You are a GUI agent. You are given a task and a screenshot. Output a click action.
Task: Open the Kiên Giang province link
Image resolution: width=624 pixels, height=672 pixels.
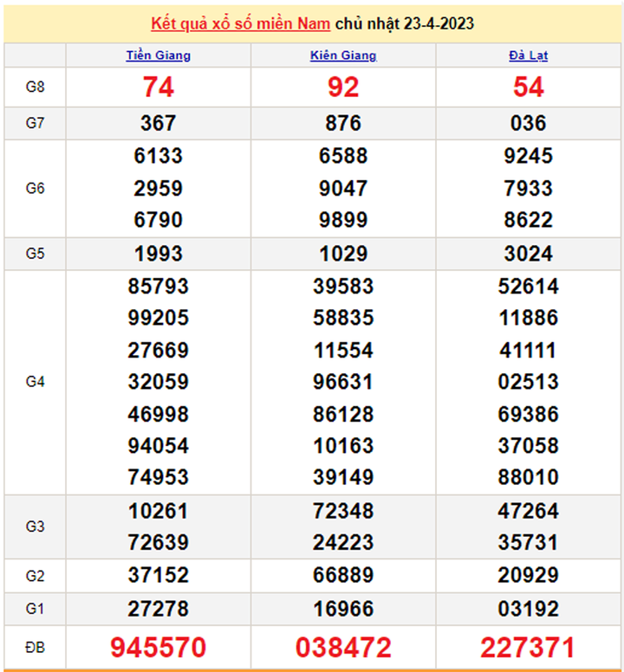tap(343, 56)
